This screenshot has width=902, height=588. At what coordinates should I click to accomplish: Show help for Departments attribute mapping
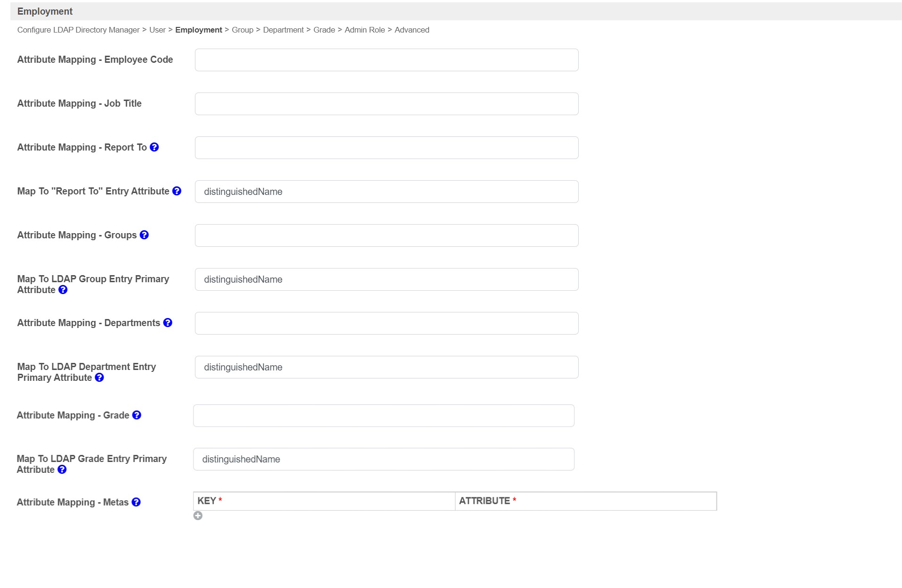[x=168, y=323]
